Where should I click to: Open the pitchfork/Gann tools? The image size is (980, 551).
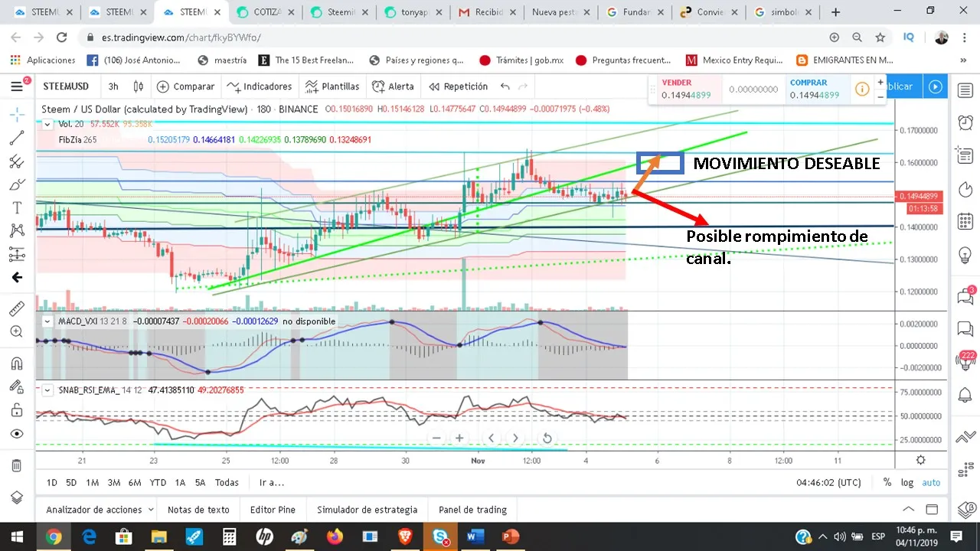click(x=17, y=161)
